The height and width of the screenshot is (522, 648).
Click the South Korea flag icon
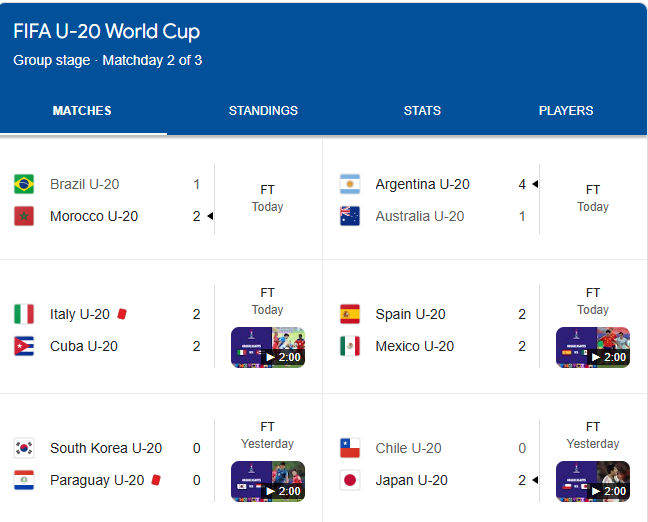pos(24,448)
